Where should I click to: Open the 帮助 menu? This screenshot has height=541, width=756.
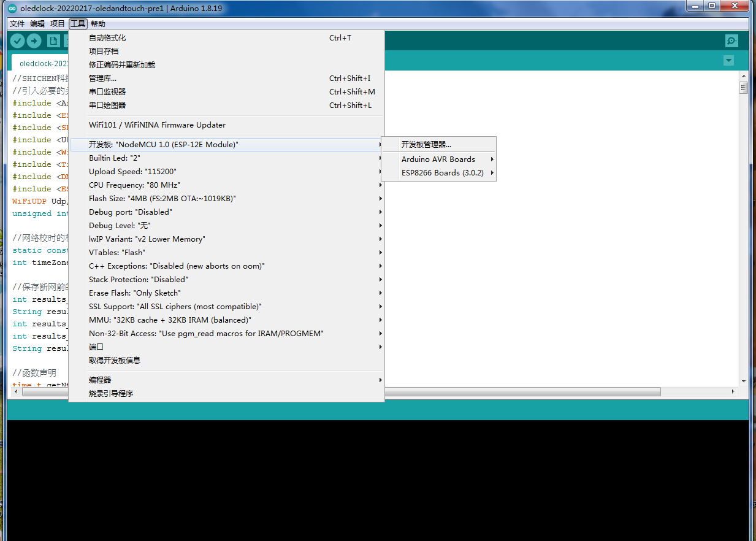98,24
